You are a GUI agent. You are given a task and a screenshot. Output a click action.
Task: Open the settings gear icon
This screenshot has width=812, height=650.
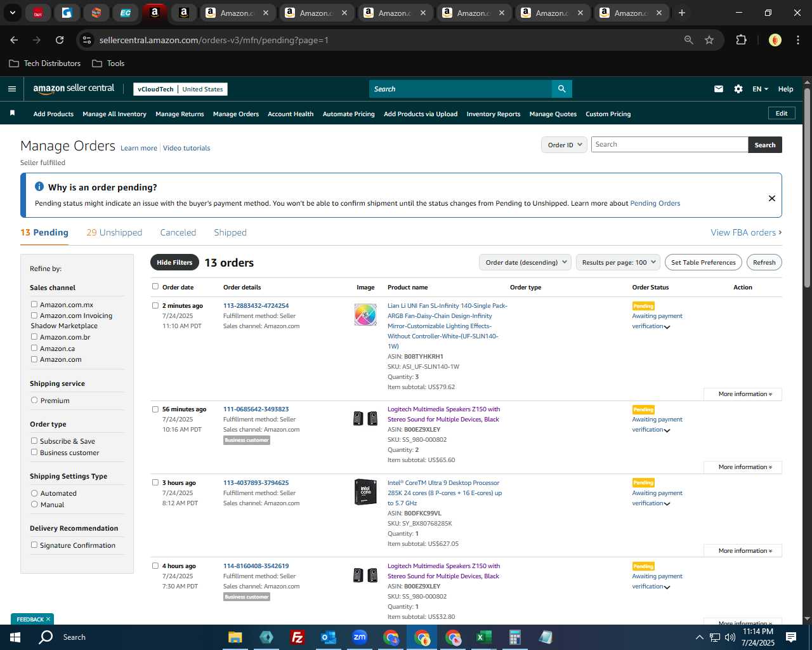point(738,89)
